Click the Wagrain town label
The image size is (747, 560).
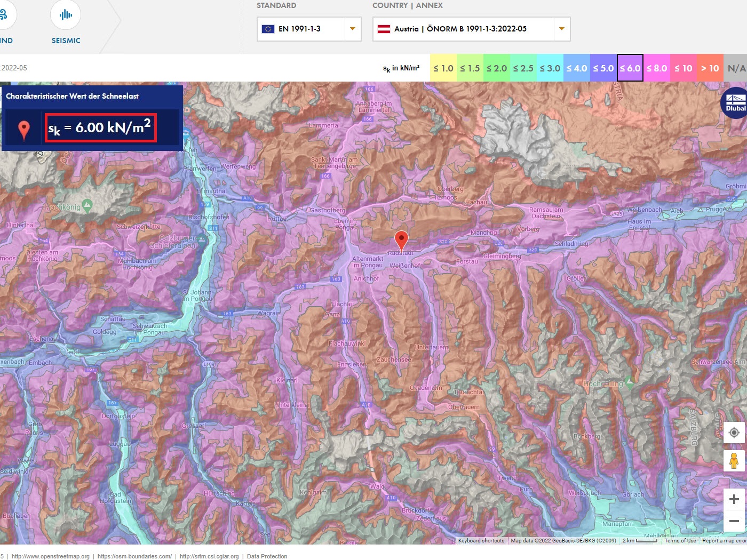coord(268,313)
